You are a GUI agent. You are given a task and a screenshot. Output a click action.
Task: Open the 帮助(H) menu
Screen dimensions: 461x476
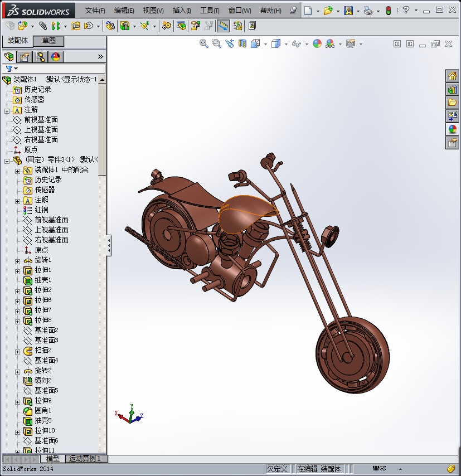pyautogui.click(x=270, y=11)
